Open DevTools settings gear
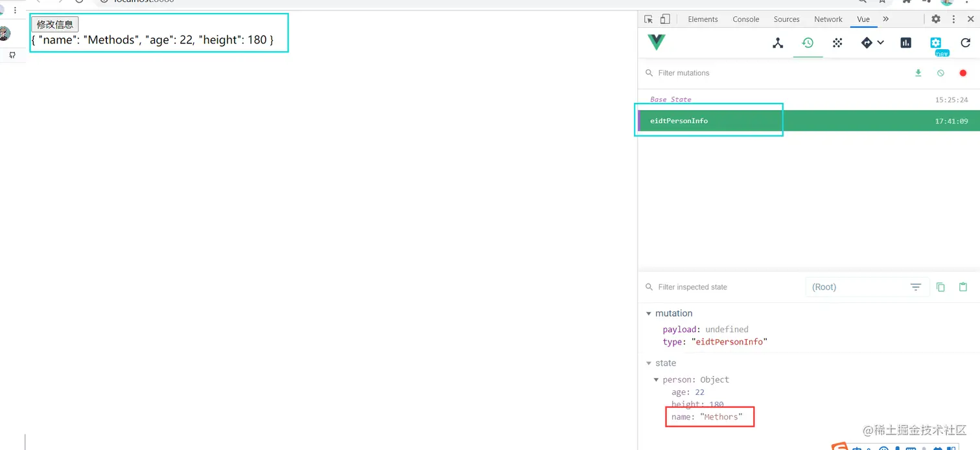The height and width of the screenshot is (450, 980). tap(936, 19)
